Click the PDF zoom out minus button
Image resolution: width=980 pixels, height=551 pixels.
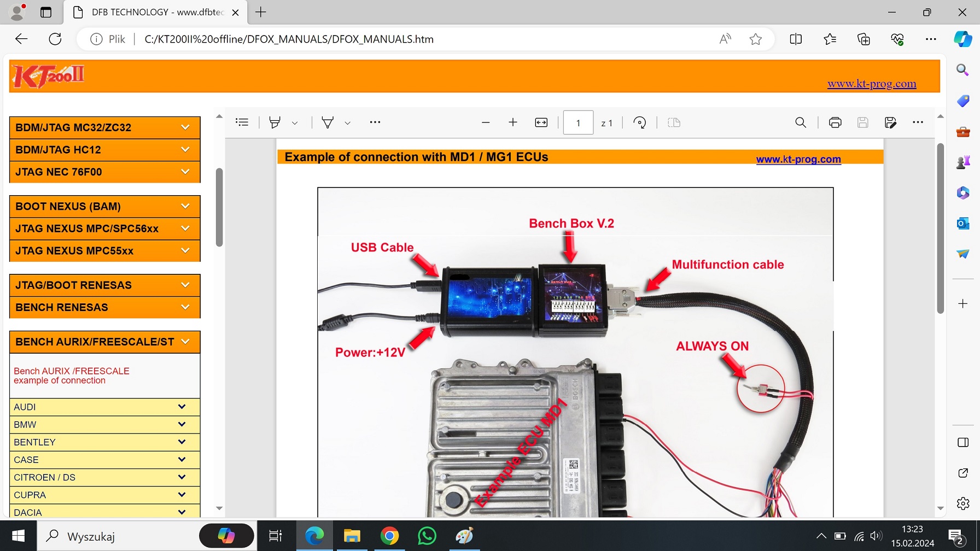pos(485,122)
